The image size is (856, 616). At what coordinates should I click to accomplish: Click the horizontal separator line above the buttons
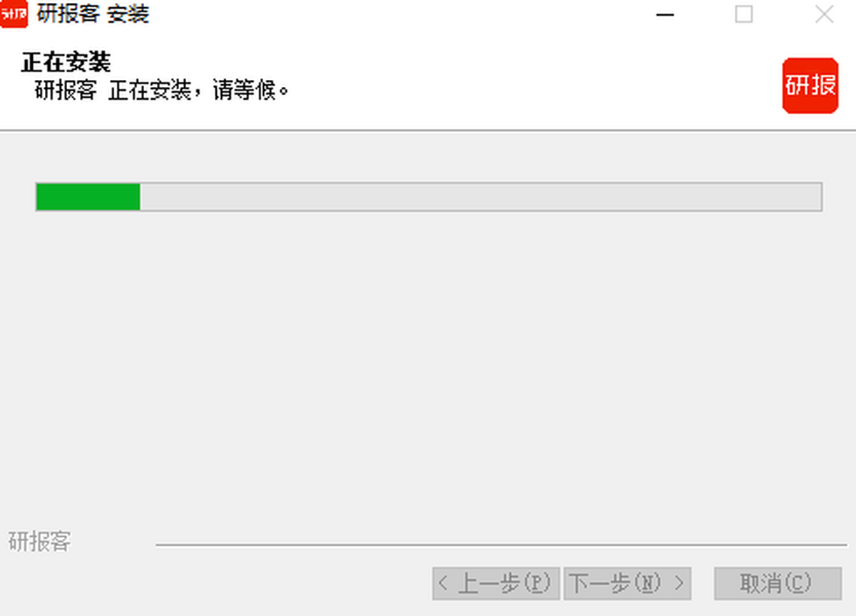pyautogui.click(x=501, y=545)
